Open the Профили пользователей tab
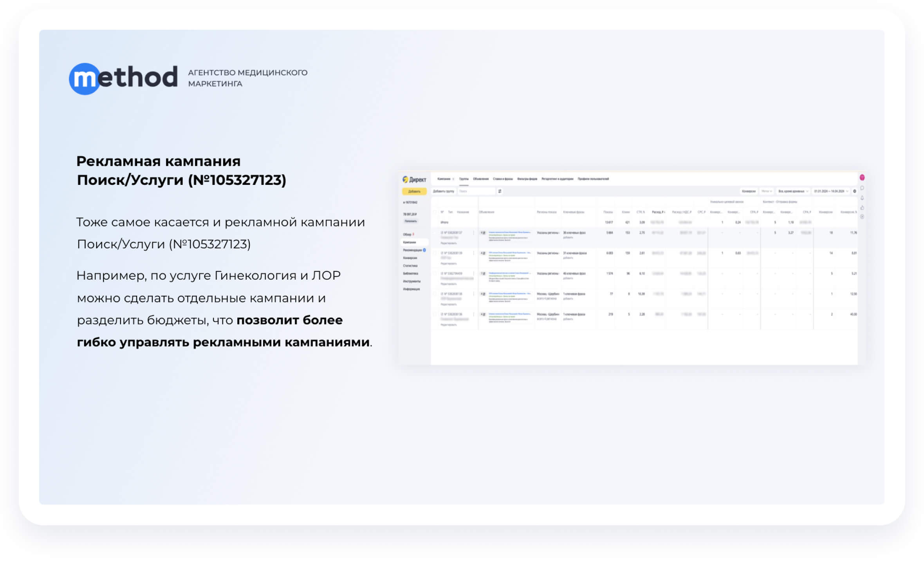 click(x=593, y=179)
